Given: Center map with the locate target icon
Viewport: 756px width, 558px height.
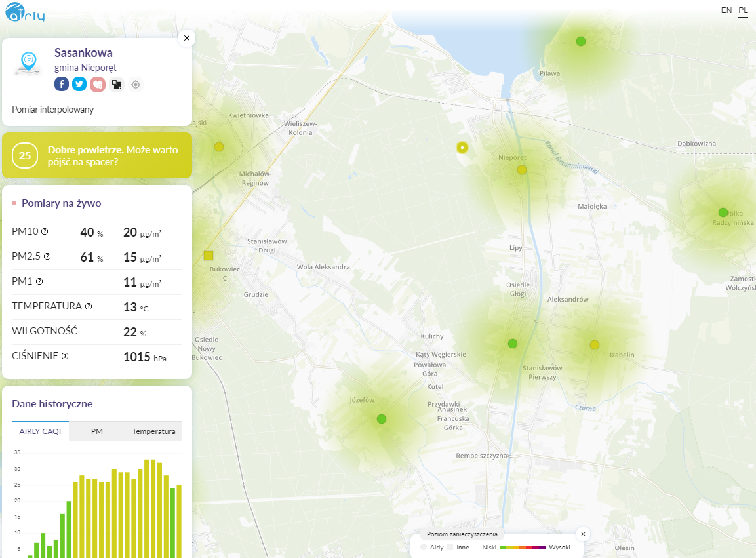Looking at the screenshot, I should (x=136, y=85).
